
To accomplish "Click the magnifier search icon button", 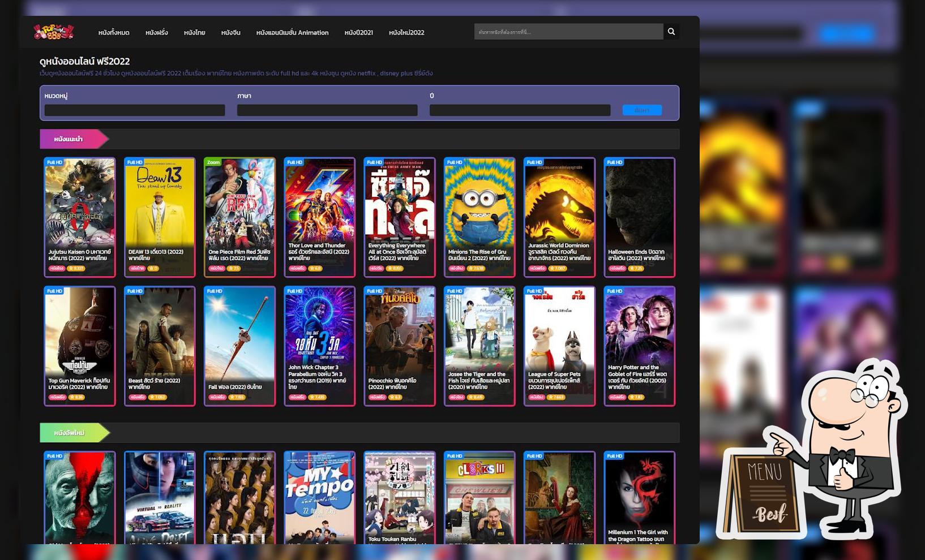I will pos(671,32).
